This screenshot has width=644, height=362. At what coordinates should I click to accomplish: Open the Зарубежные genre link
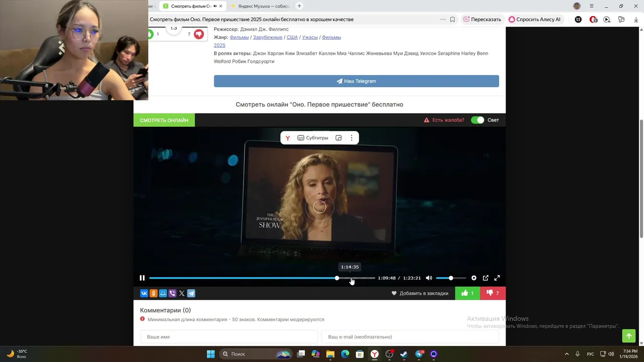pyautogui.click(x=268, y=37)
